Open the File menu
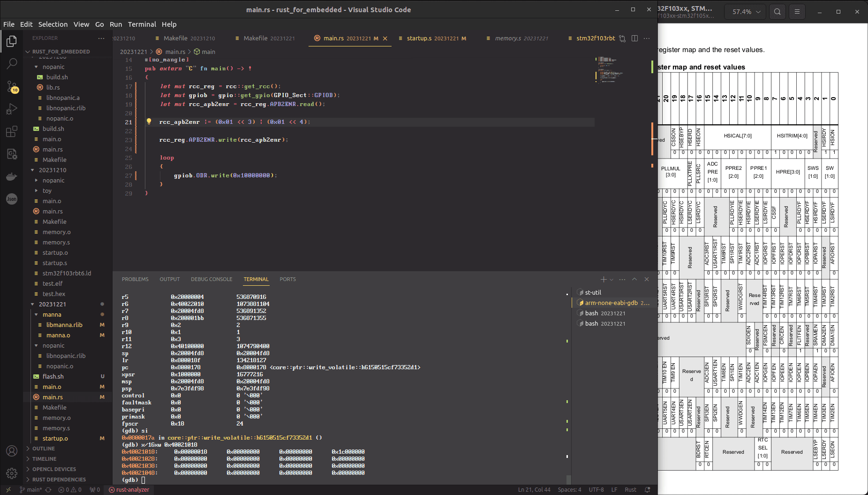 click(x=9, y=24)
